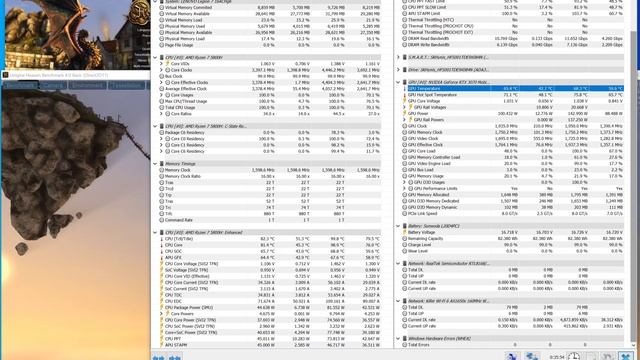640x360 pixels.
Task: Expand the Core VIDs row
Action: coord(161,64)
